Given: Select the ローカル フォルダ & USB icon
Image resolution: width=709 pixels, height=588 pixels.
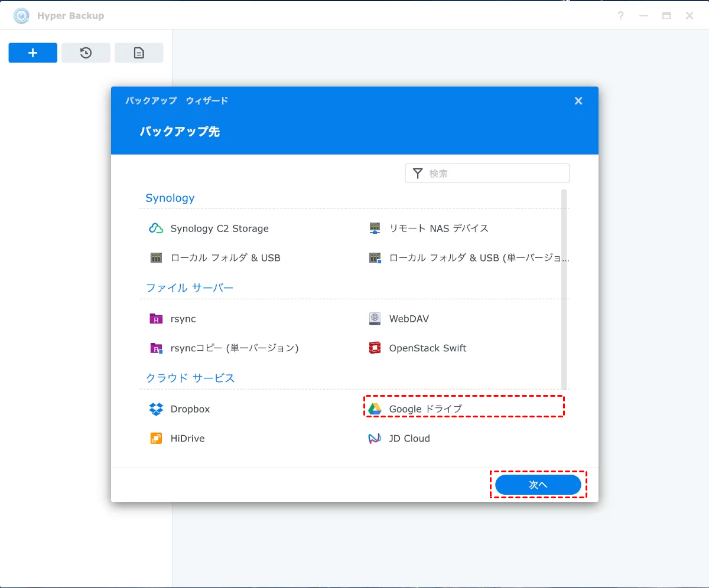Looking at the screenshot, I should 156,258.
